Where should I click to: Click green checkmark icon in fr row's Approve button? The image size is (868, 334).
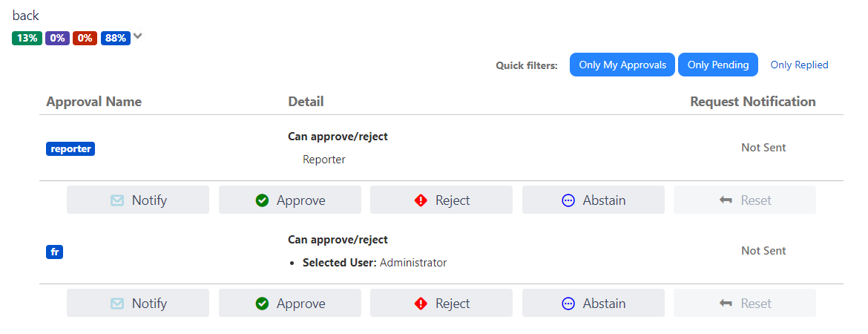262,304
